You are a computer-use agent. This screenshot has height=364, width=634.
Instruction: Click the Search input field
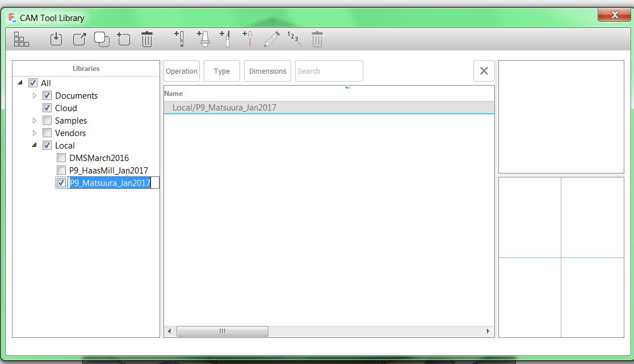(x=329, y=71)
